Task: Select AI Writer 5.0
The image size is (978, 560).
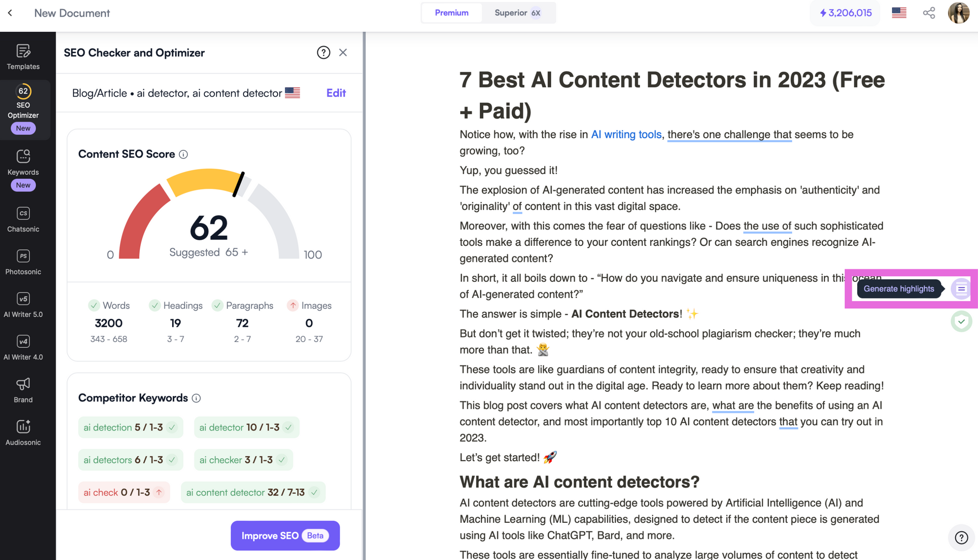Action: point(23,305)
